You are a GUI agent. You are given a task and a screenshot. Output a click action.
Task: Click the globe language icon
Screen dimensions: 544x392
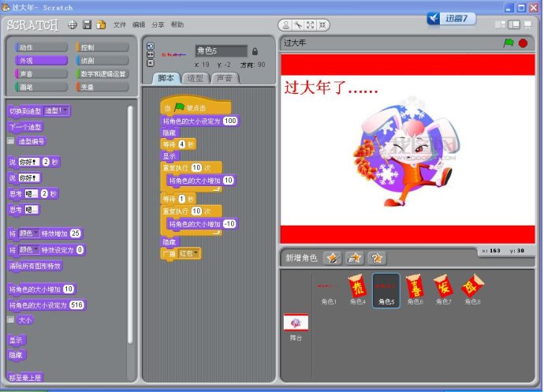click(73, 25)
